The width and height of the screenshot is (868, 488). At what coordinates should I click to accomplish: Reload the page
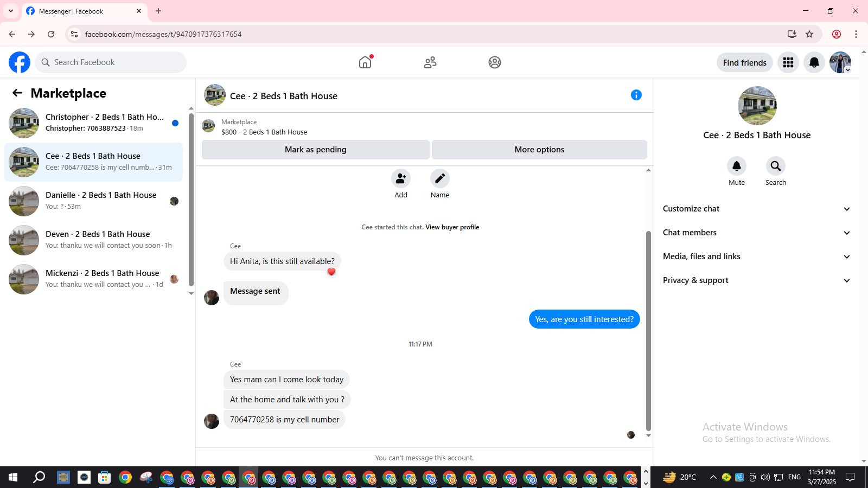[51, 34]
